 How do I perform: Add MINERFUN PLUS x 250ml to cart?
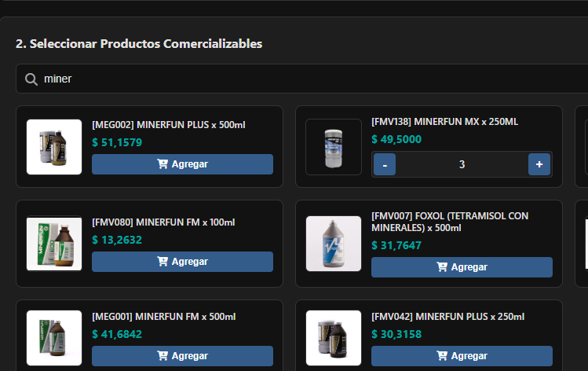click(x=462, y=355)
